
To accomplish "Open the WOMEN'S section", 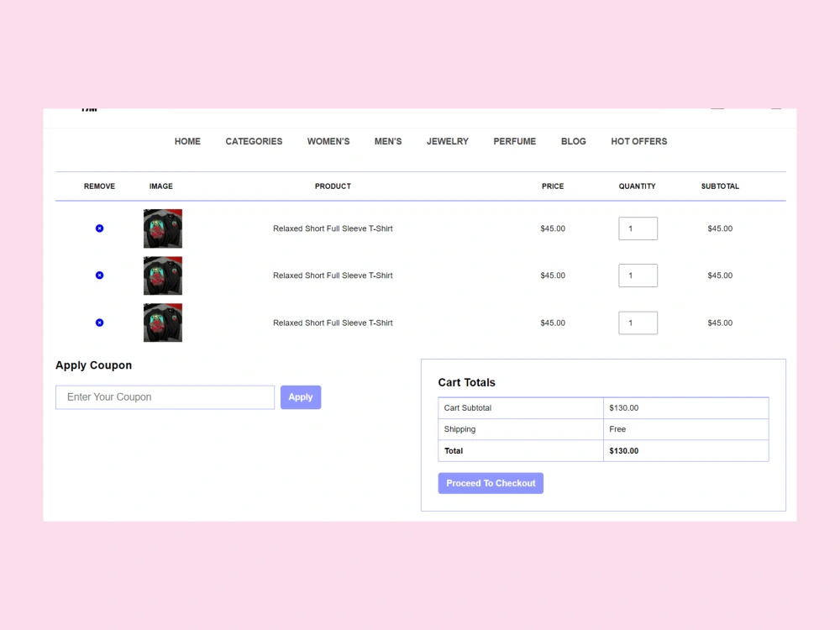I will coord(328,141).
